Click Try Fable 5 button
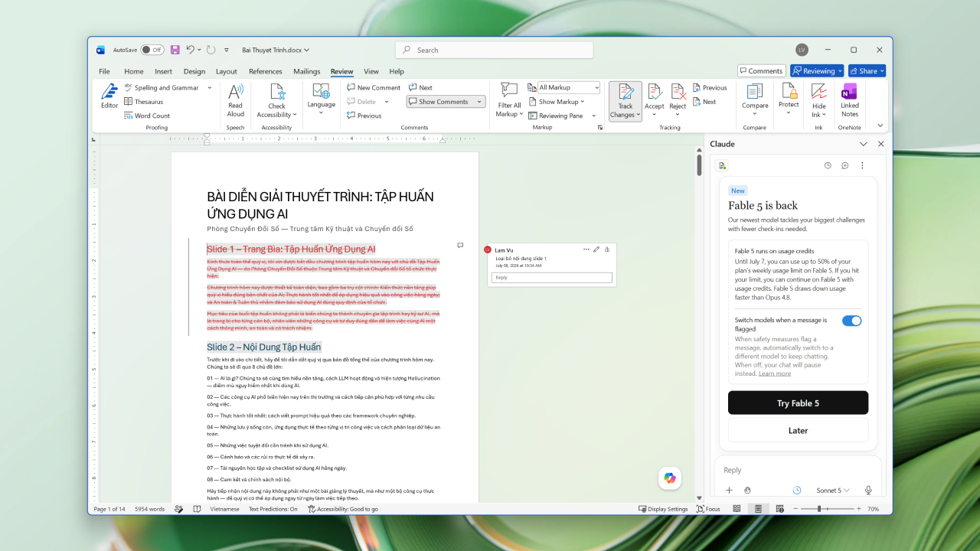 pyautogui.click(x=798, y=403)
